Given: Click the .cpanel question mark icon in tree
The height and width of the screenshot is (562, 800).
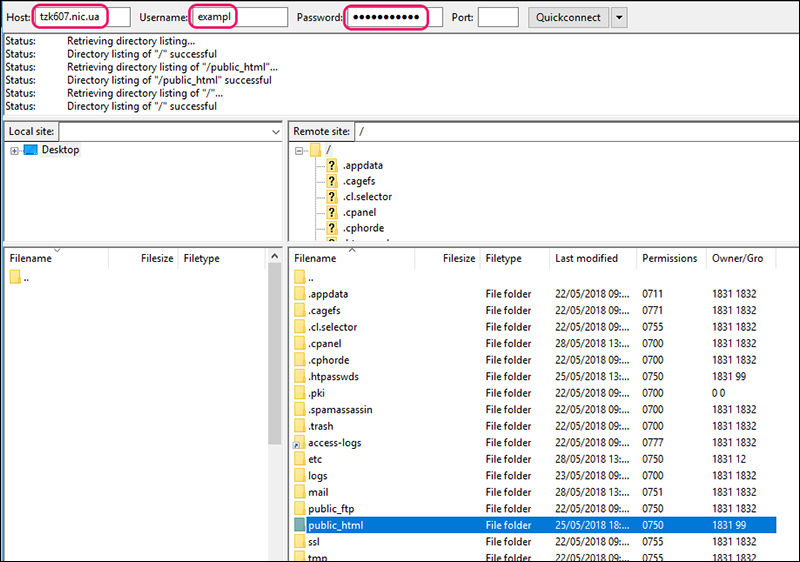Looking at the screenshot, I should (x=332, y=213).
